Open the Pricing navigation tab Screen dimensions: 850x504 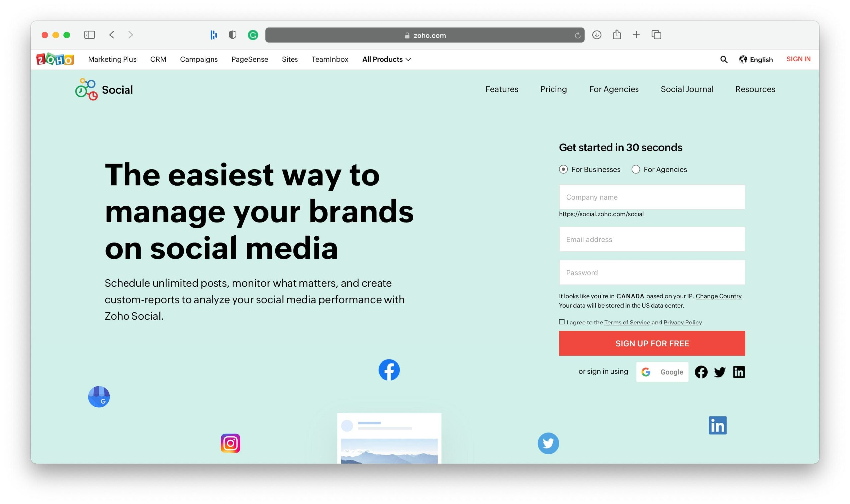coord(553,89)
